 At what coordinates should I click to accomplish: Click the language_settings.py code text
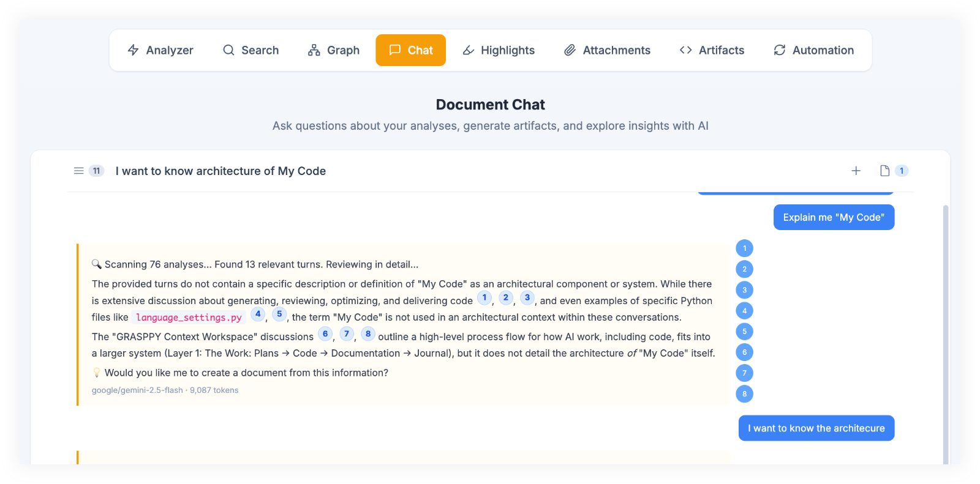pyautogui.click(x=189, y=318)
